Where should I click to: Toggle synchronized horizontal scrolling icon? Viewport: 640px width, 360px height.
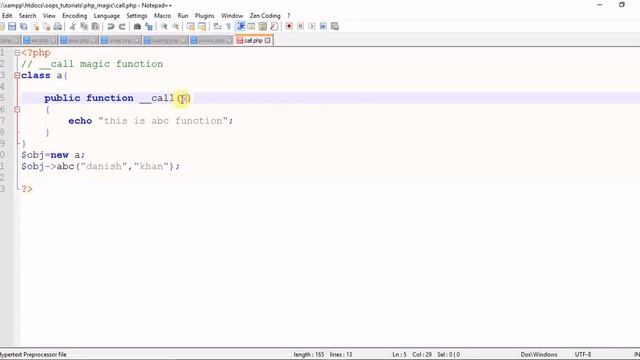coord(202,27)
